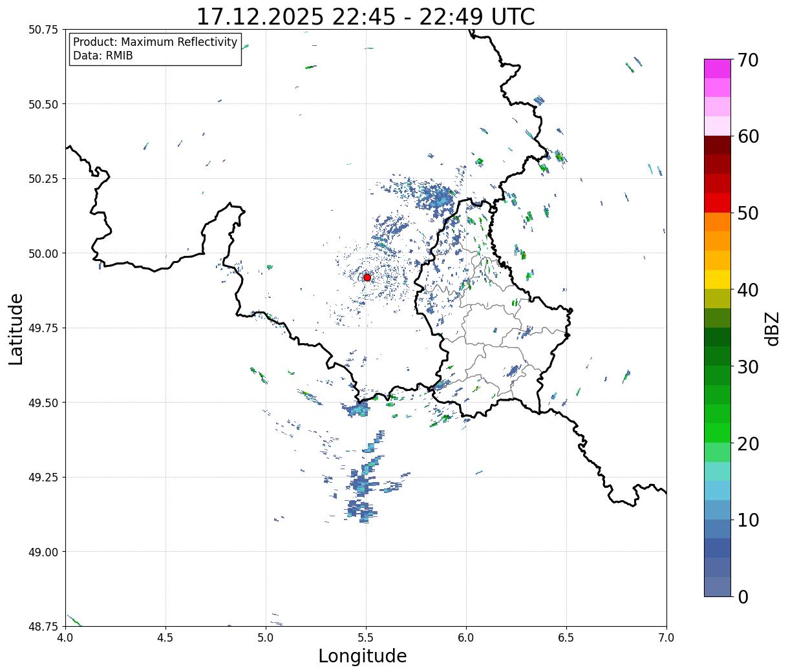Click longitude tick label 7.0
Viewport: 788px width, 672px height.
(666, 637)
